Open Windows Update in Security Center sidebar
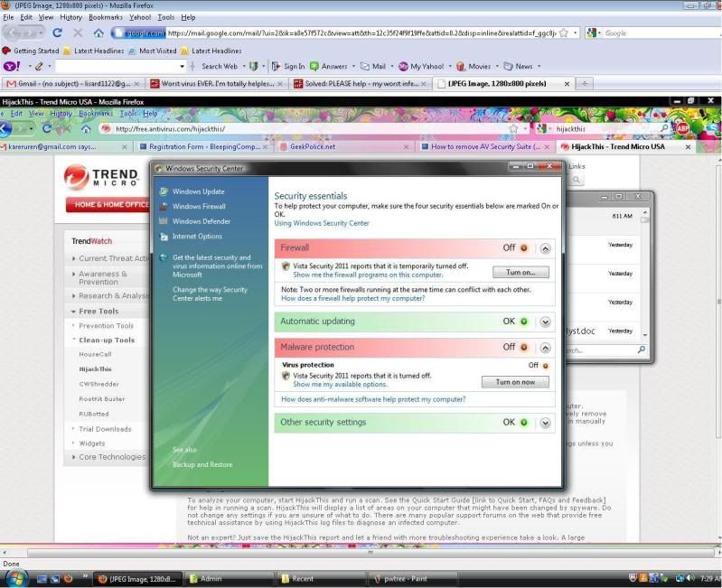This screenshot has height=588, width=722. point(199,191)
